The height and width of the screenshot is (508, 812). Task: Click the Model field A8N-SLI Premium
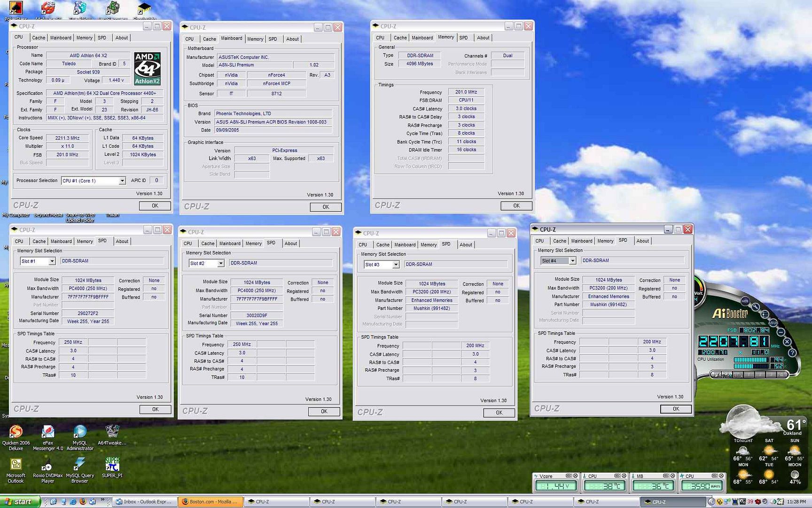pyautogui.click(x=255, y=65)
